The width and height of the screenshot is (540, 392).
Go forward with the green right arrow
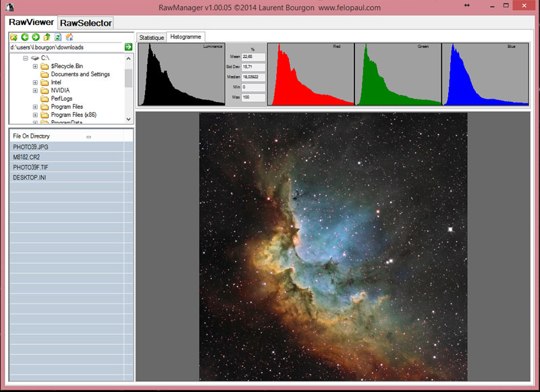click(36, 36)
